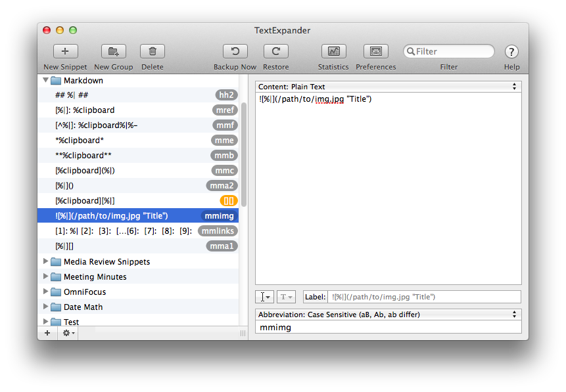The height and width of the screenshot is (392, 566).
Task: Click the mma1 abbreviation badge
Action: (222, 246)
